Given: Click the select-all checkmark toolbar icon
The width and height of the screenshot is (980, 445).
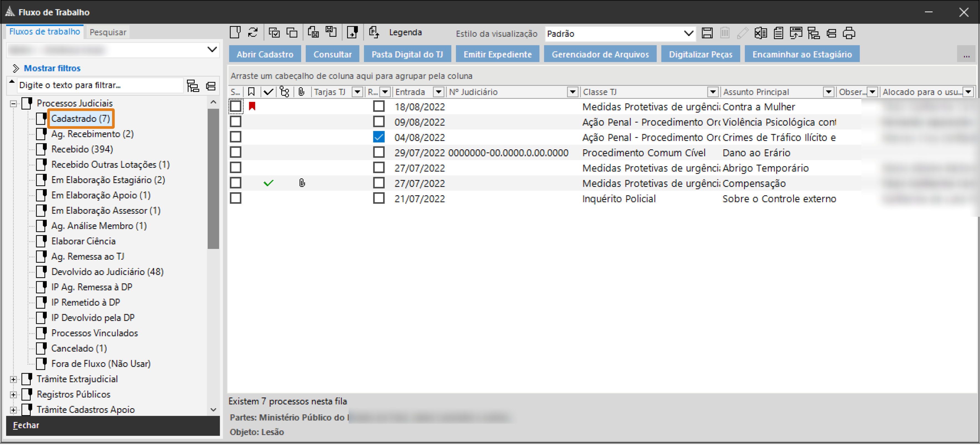Looking at the screenshot, I should (274, 33).
